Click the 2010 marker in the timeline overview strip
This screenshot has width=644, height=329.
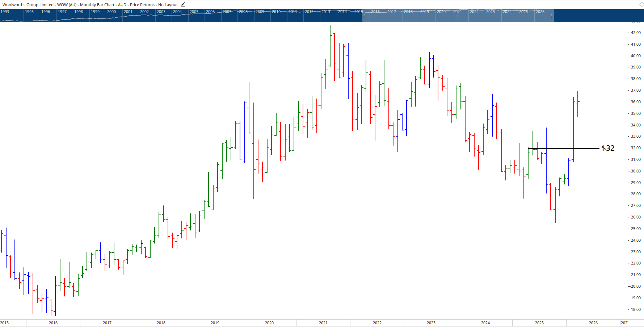(277, 11)
